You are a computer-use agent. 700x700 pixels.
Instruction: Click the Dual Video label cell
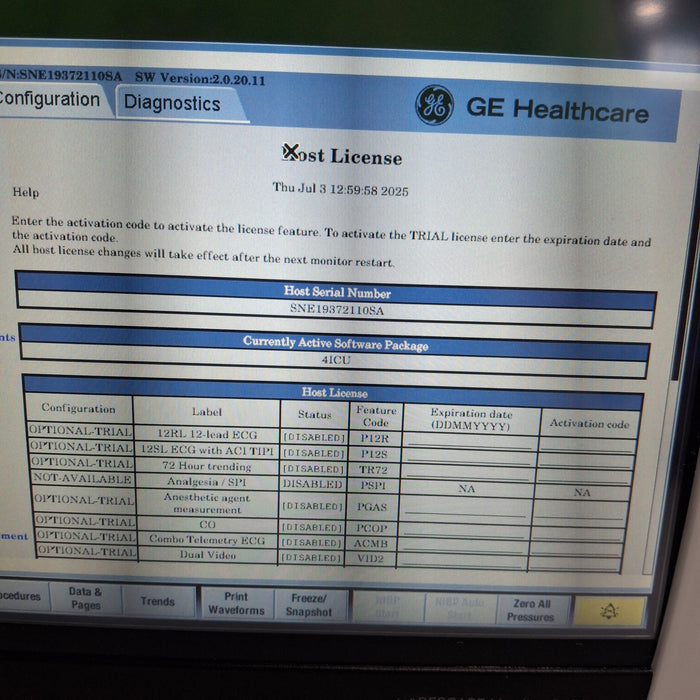208,555
